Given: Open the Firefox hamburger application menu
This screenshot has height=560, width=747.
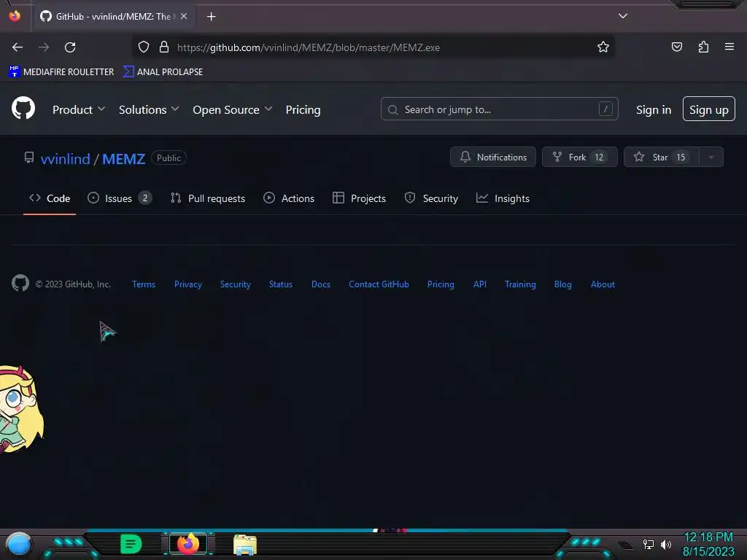Looking at the screenshot, I should [x=729, y=47].
